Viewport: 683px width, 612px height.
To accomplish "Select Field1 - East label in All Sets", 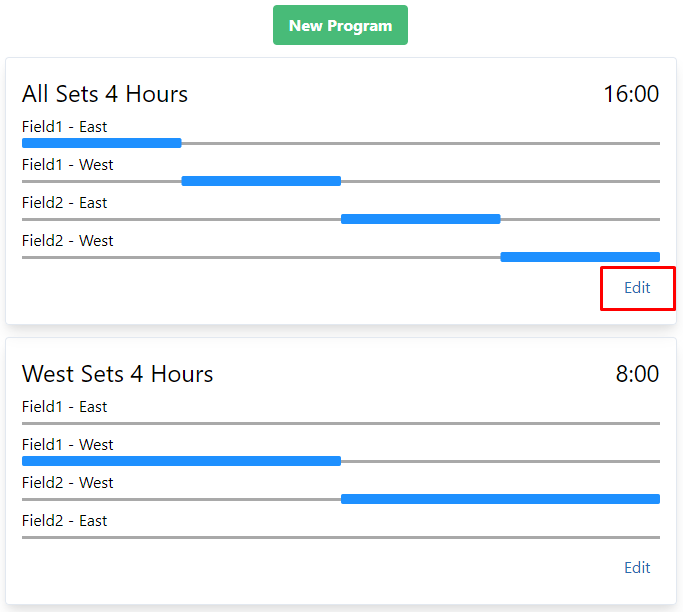I will [x=64, y=127].
